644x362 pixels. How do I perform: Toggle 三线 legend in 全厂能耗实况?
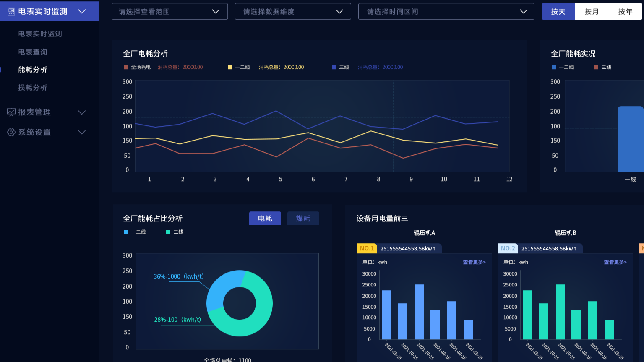point(602,67)
